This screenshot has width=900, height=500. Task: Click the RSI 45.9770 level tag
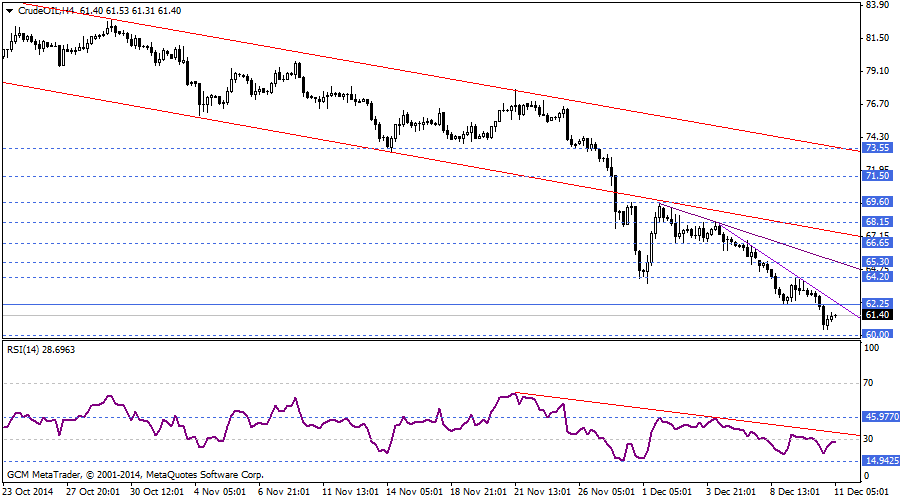coord(880,416)
